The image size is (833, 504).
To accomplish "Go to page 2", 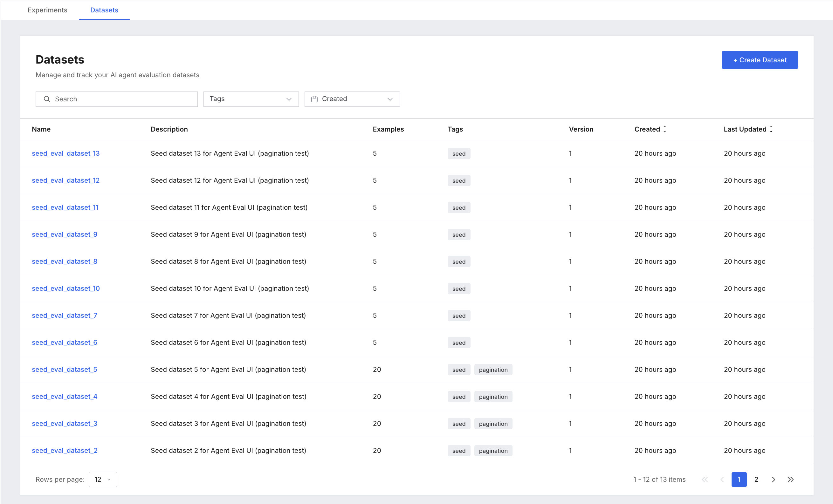I will [756, 479].
